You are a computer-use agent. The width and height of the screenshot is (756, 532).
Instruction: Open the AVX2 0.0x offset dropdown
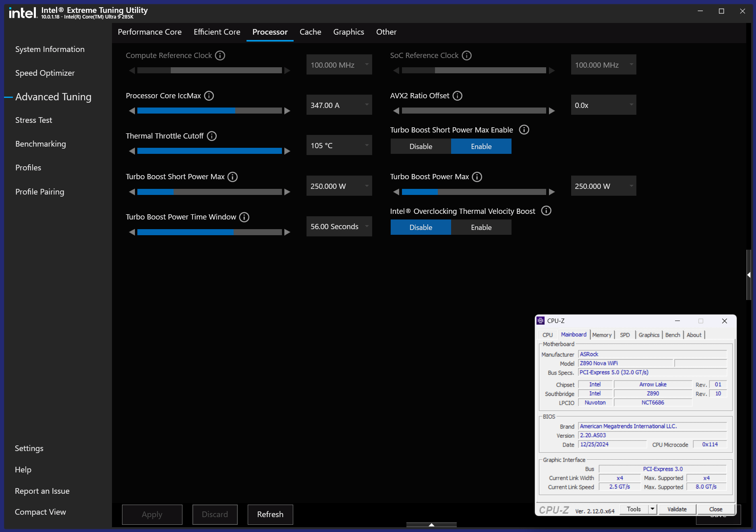[604, 105]
